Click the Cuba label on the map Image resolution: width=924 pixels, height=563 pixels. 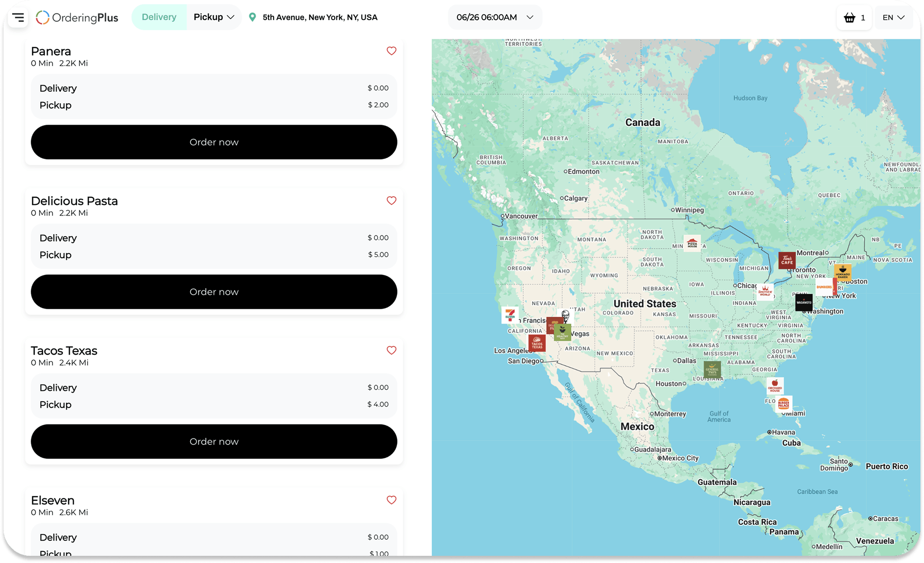pyautogui.click(x=791, y=443)
